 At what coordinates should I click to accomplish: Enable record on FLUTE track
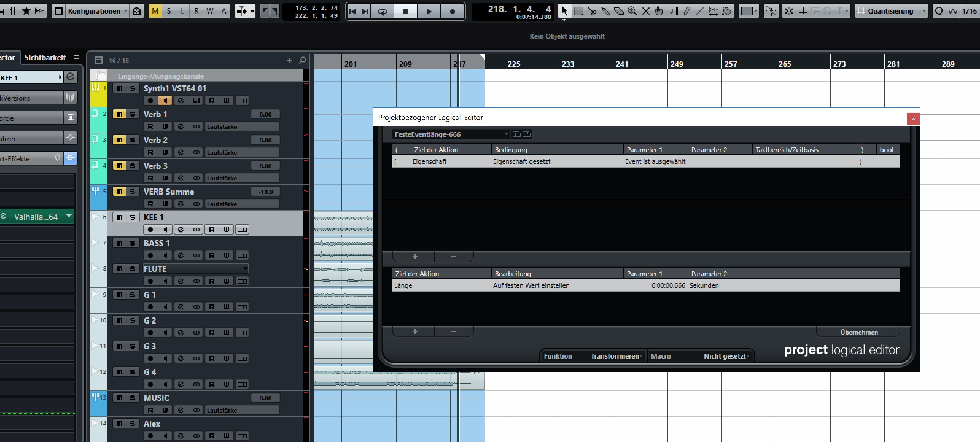click(150, 281)
